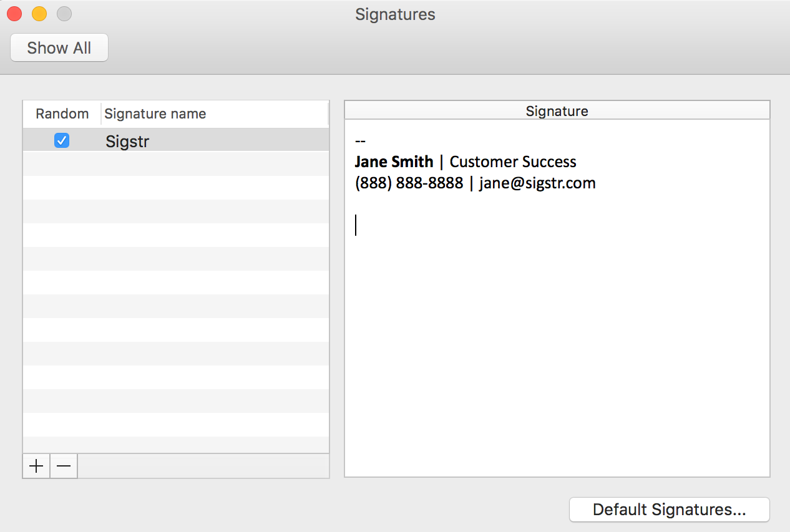The height and width of the screenshot is (532, 790).
Task: Click Show All preferences button
Action: click(x=59, y=48)
